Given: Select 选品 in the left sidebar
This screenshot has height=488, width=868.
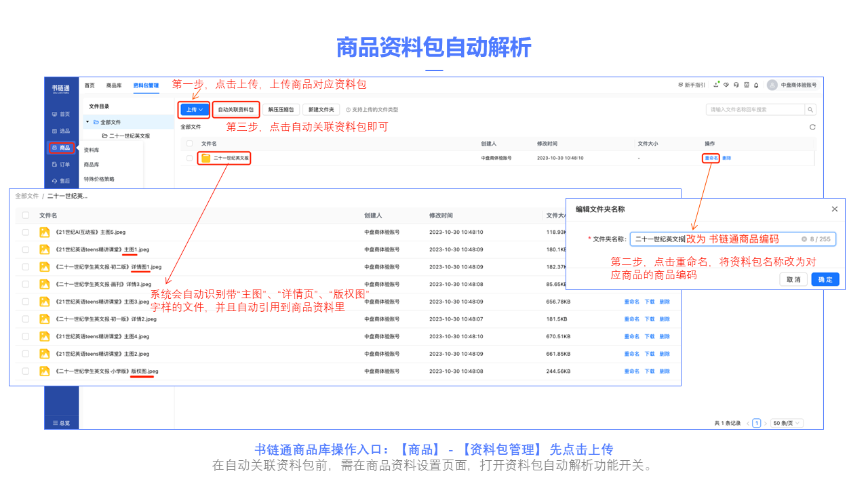Looking at the screenshot, I should [x=61, y=131].
